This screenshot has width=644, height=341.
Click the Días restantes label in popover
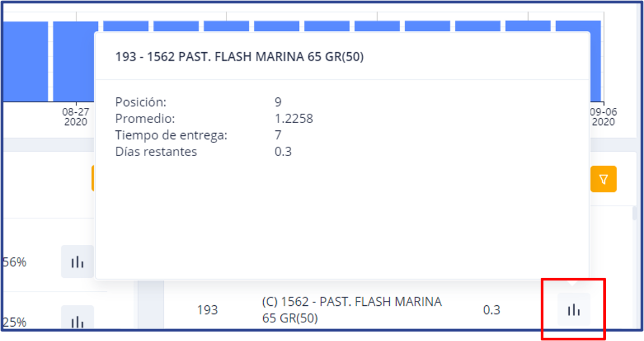tap(156, 152)
